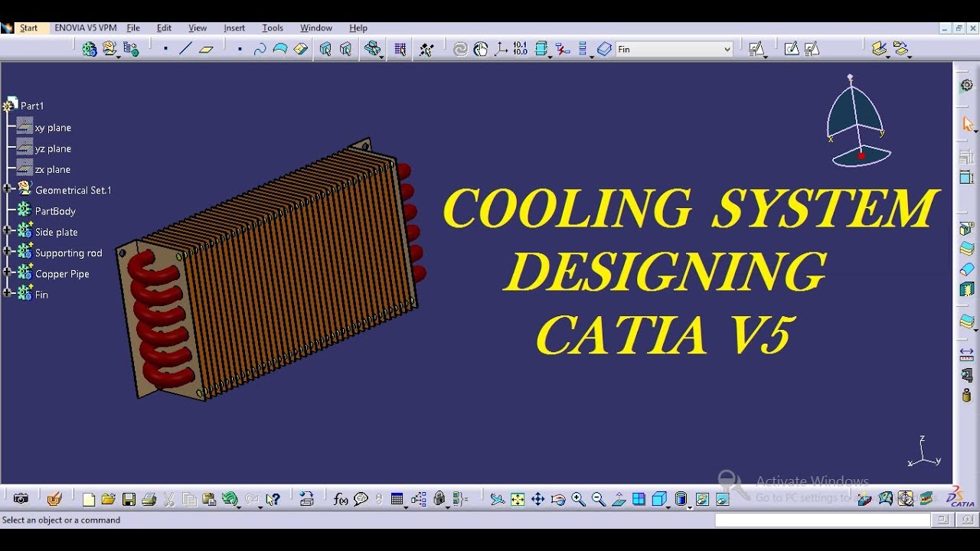
Task: Click the Capture camera icon
Action: 21,499
